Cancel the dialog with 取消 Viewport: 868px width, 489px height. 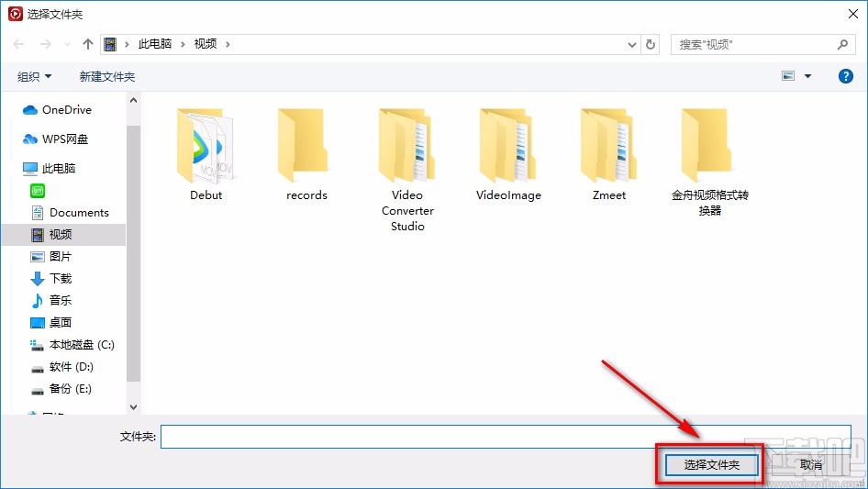coord(811,464)
